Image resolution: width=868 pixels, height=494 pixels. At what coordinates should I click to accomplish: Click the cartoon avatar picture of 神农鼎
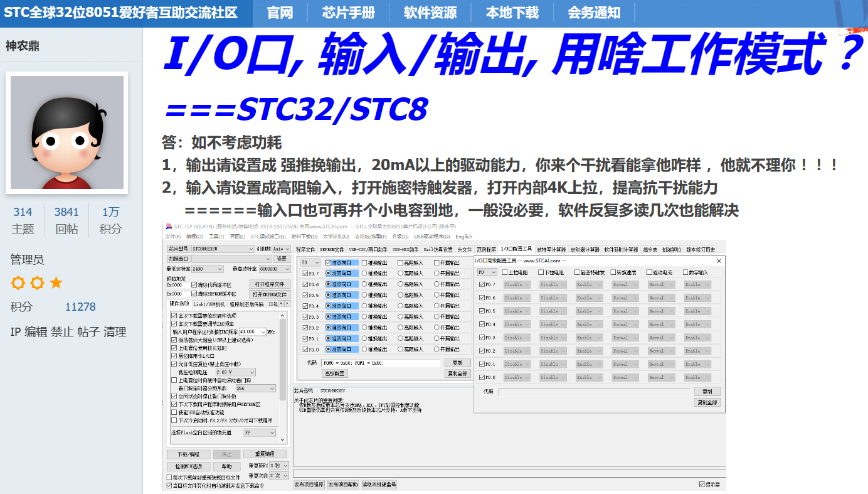[x=67, y=132]
